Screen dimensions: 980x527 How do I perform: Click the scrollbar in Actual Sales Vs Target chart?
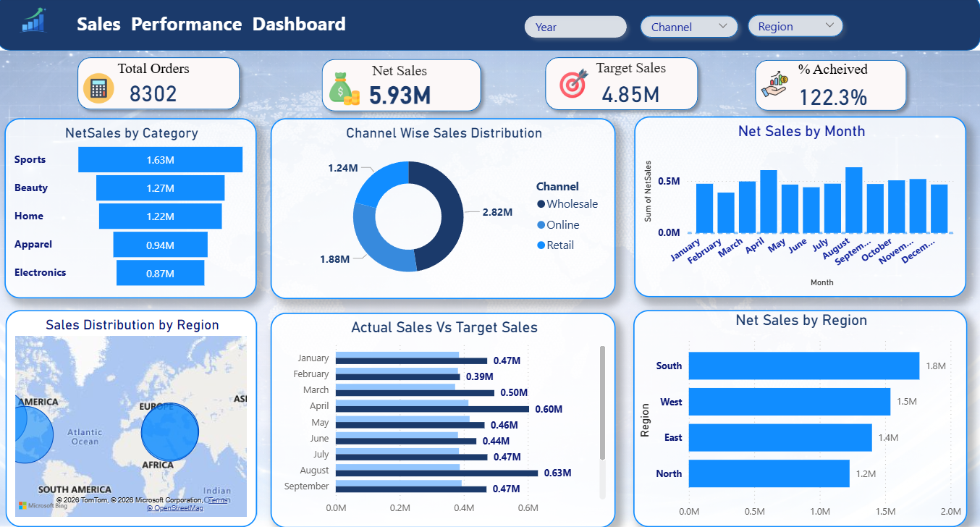pos(602,402)
